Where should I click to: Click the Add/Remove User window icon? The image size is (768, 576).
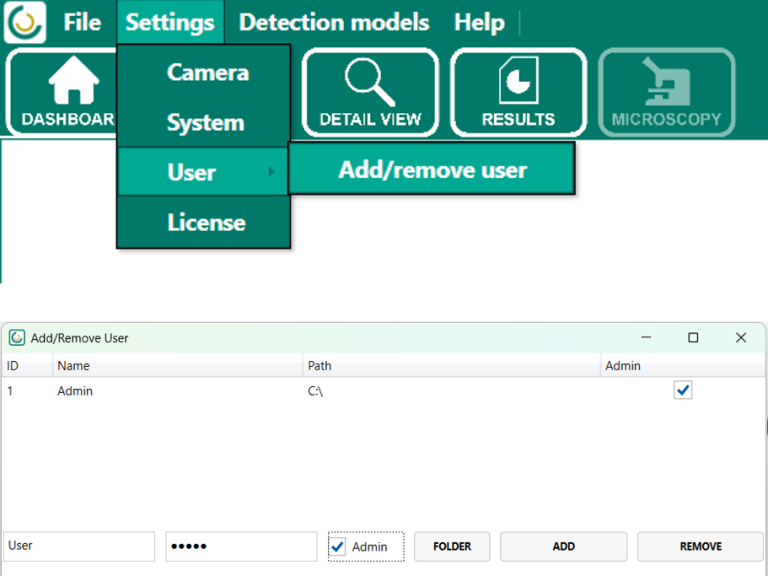point(17,338)
